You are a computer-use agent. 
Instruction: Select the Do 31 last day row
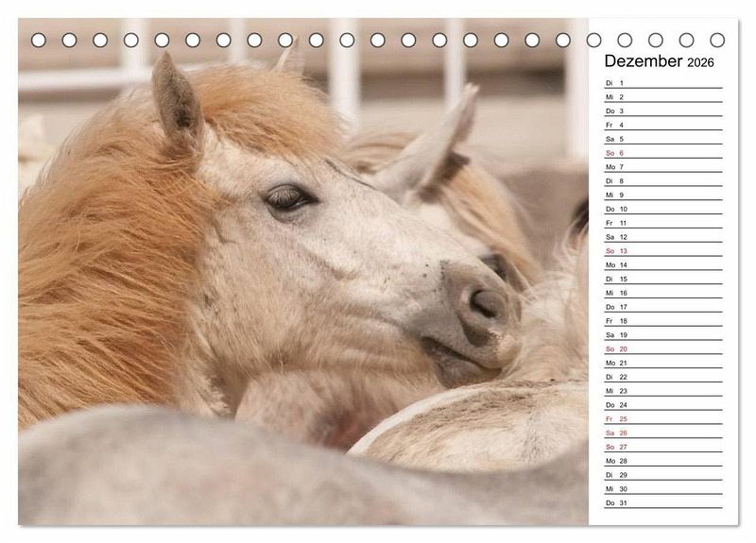tap(662, 502)
